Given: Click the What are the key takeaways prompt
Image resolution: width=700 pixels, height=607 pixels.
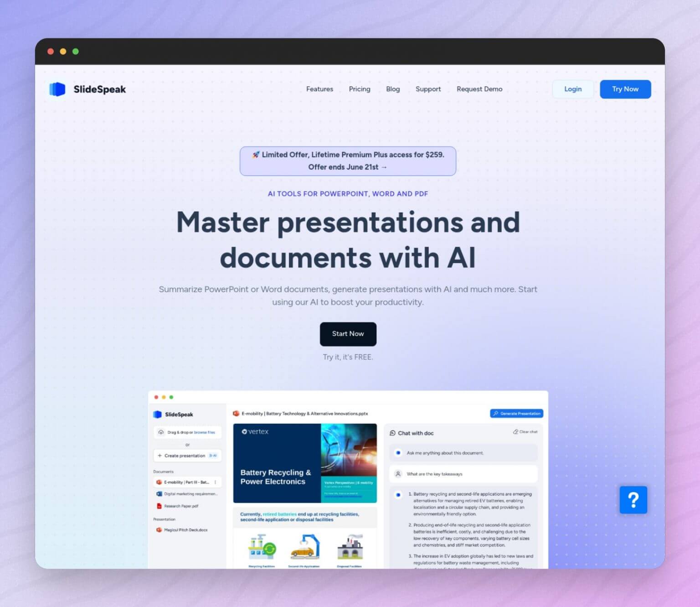Looking at the screenshot, I should [x=434, y=474].
